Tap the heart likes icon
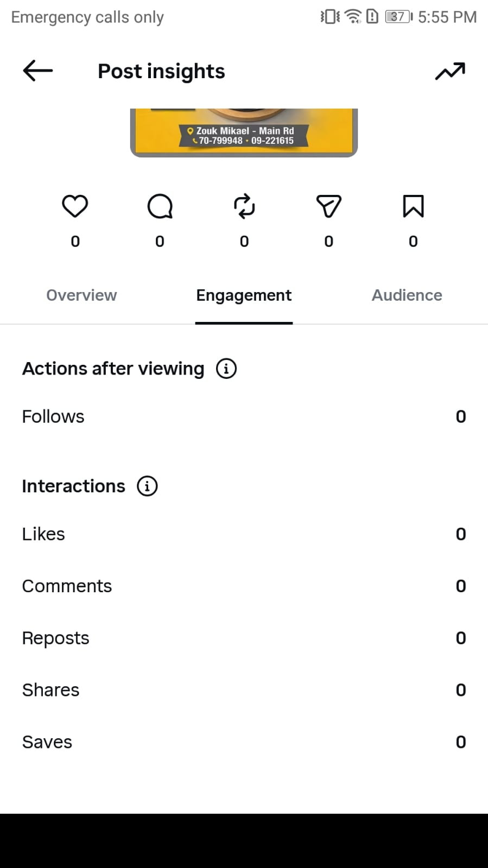The height and width of the screenshot is (868, 488). [x=75, y=206]
